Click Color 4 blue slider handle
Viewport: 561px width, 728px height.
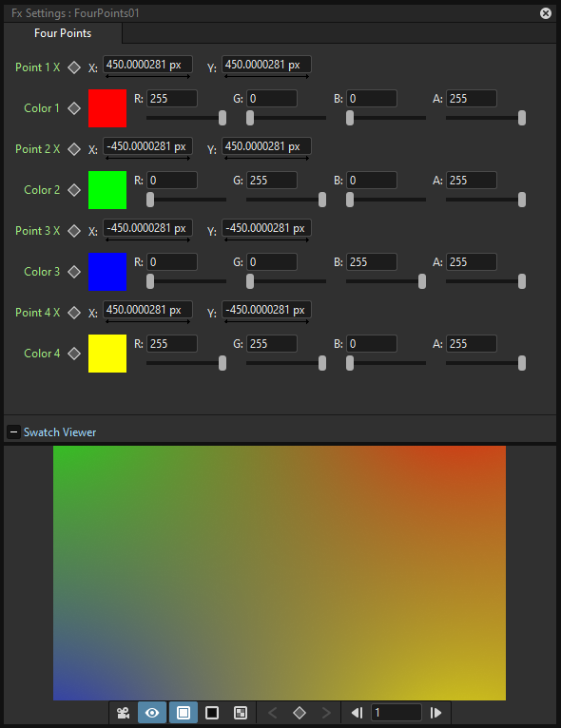tap(350, 363)
